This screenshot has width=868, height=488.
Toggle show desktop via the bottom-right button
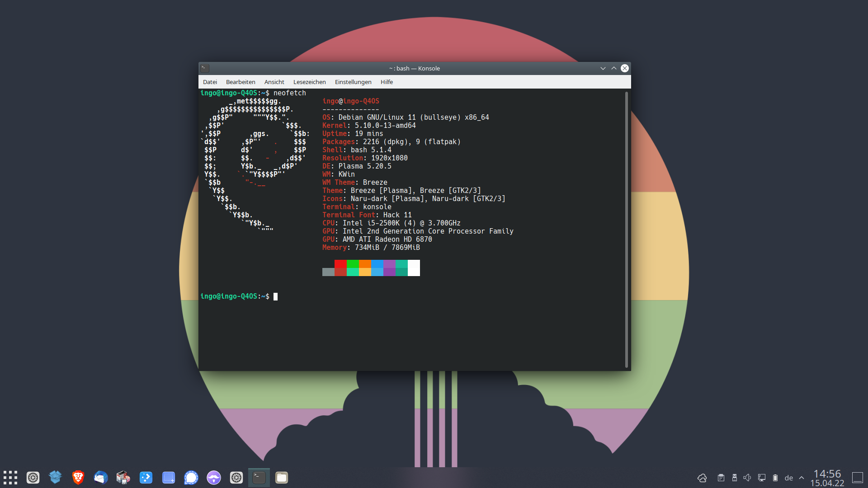click(857, 477)
